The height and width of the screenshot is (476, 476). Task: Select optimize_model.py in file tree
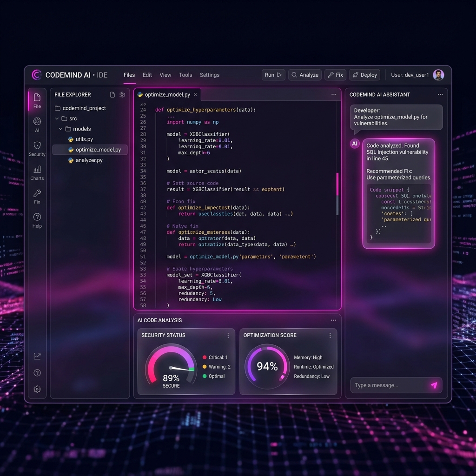click(x=90, y=150)
